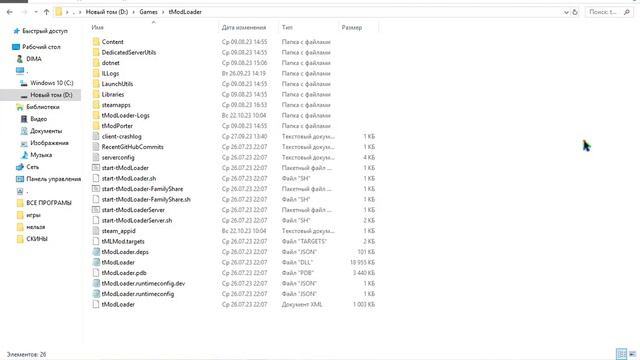This screenshot has width=640, height=360.
Task: Select the Libraries folder icon
Action: (96, 94)
